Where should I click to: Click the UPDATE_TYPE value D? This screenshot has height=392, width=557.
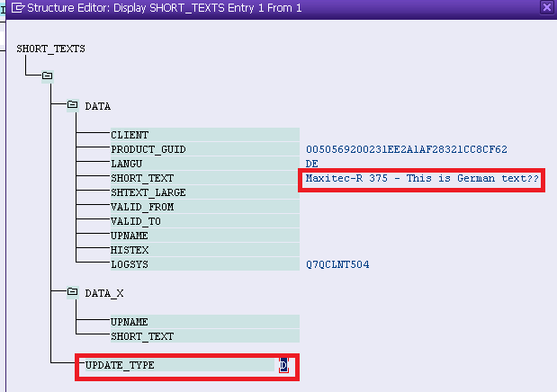pos(283,365)
